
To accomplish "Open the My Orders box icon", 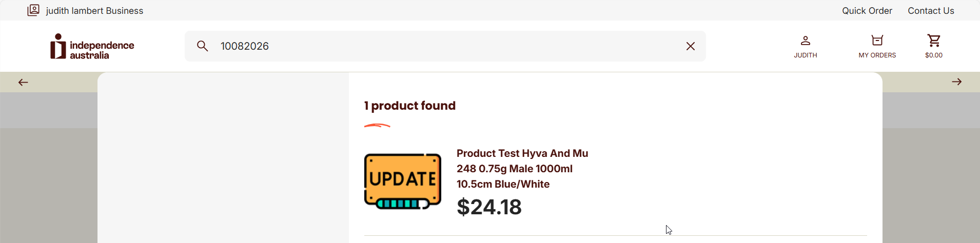I will 877,40.
